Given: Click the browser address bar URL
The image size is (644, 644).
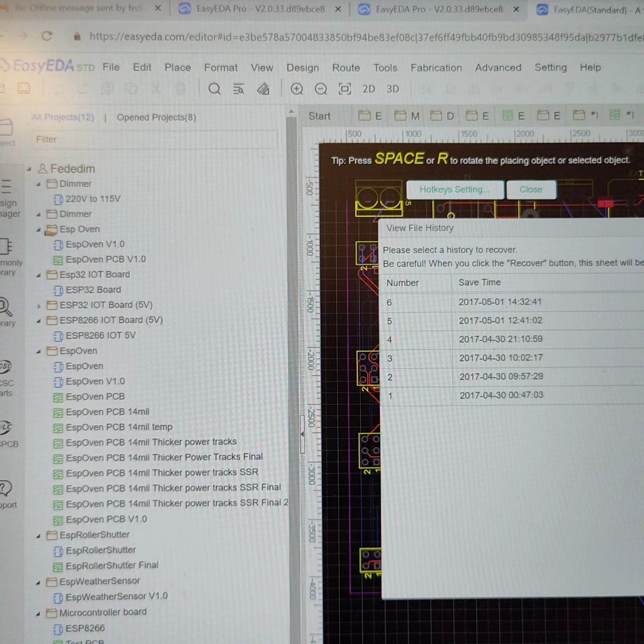Looking at the screenshot, I should [366, 37].
